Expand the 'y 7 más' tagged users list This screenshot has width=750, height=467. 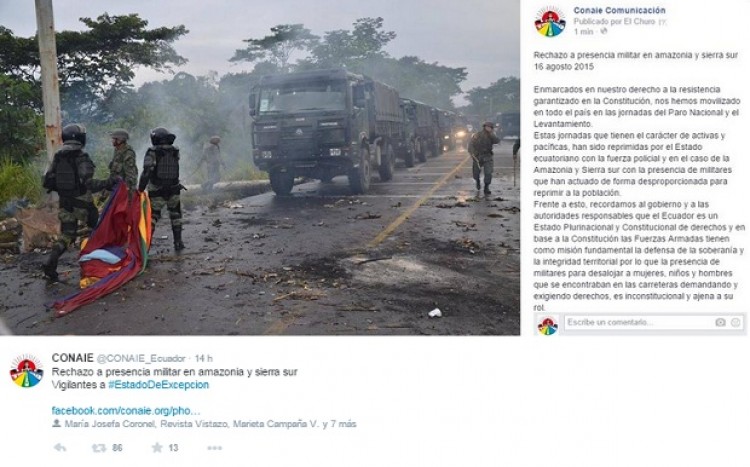[x=339, y=424]
